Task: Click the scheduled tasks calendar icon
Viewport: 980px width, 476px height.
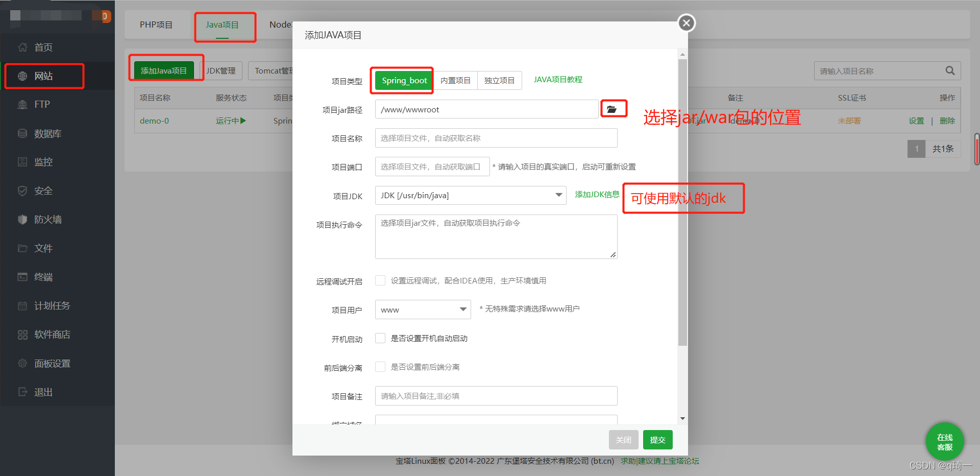Action: (22, 306)
